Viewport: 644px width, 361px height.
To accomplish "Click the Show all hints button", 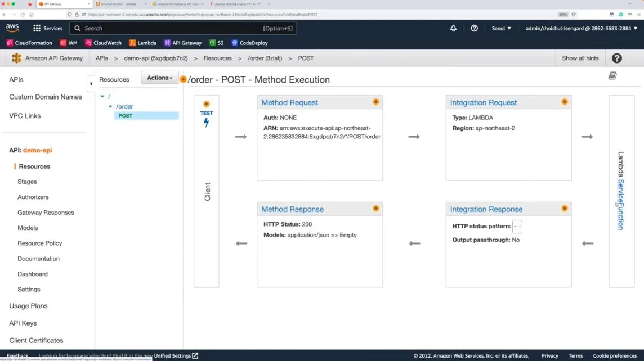I will 580,58.
